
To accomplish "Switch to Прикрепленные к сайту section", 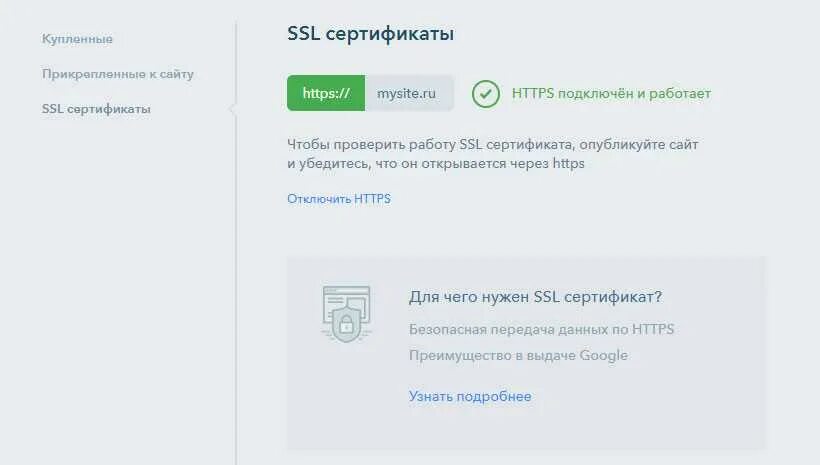I will click(118, 74).
